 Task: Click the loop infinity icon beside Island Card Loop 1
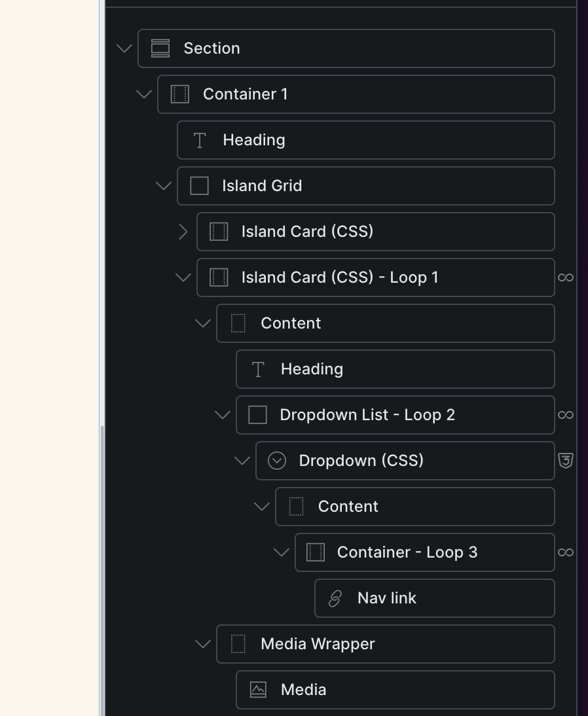click(x=566, y=277)
